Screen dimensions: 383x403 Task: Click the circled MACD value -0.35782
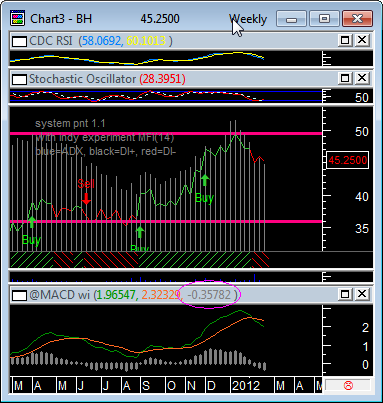click(209, 295)
